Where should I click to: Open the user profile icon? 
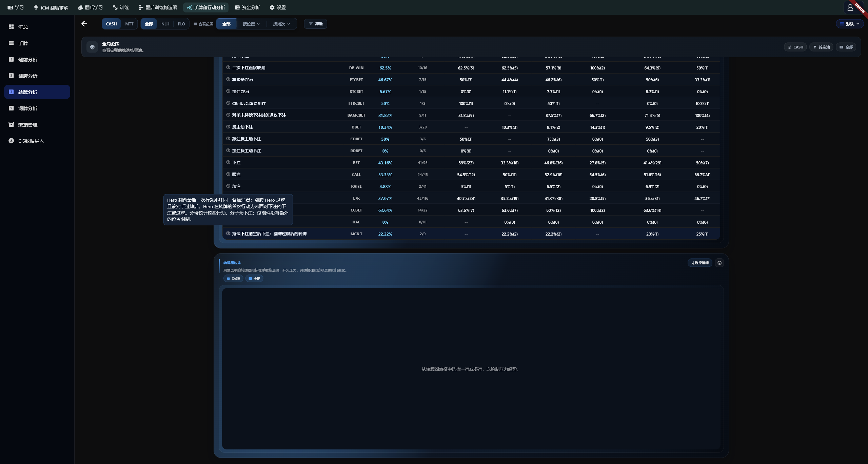point(850,7)
